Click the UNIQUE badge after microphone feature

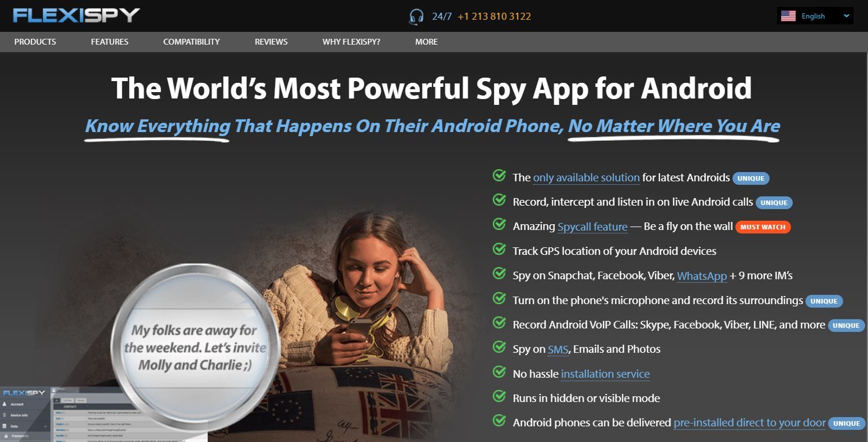pyautogui.click(x=824, y=301)
